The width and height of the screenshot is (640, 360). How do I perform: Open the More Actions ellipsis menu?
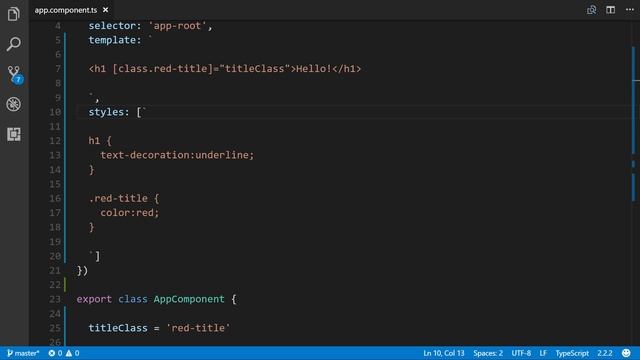coord(629,9)
